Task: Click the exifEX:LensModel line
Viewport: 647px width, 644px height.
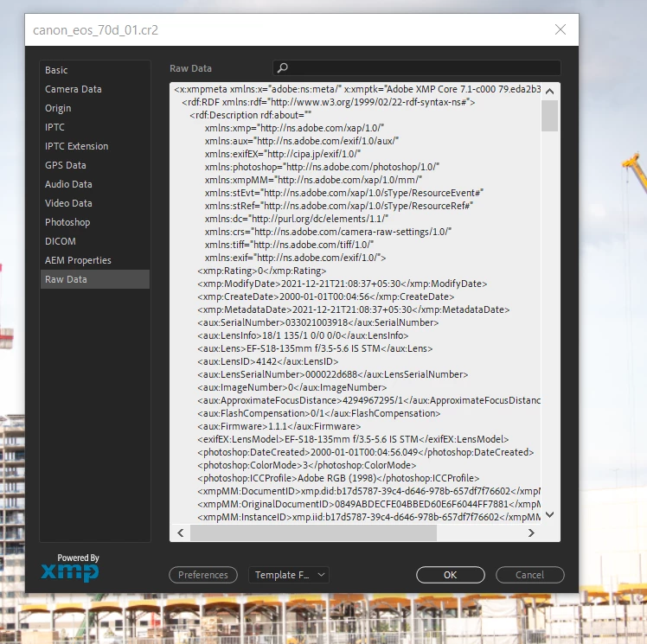Action: coord(353,439)
